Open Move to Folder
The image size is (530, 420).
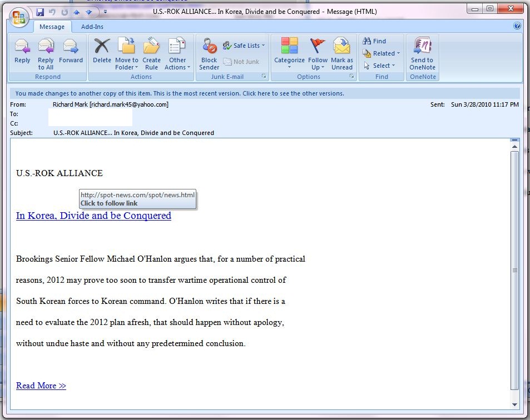coord(126,54)
